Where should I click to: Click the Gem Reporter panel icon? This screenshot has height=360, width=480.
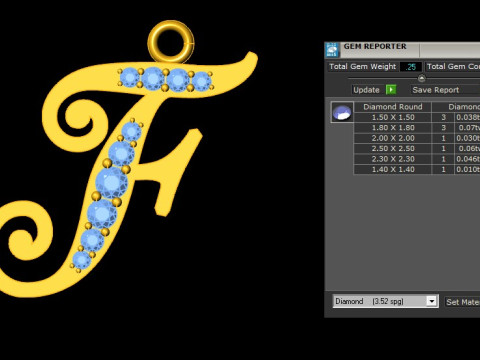pos(332,50)
